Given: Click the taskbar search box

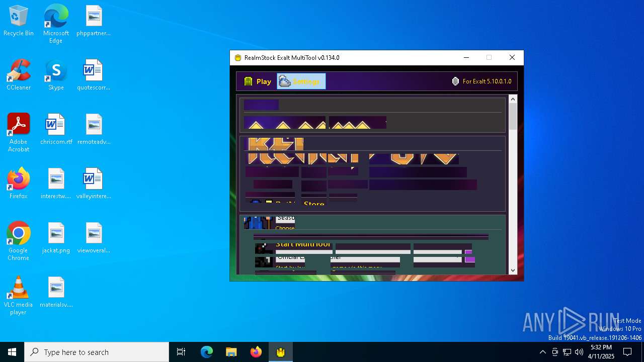Looking at the screenshot, I should 97,352.
